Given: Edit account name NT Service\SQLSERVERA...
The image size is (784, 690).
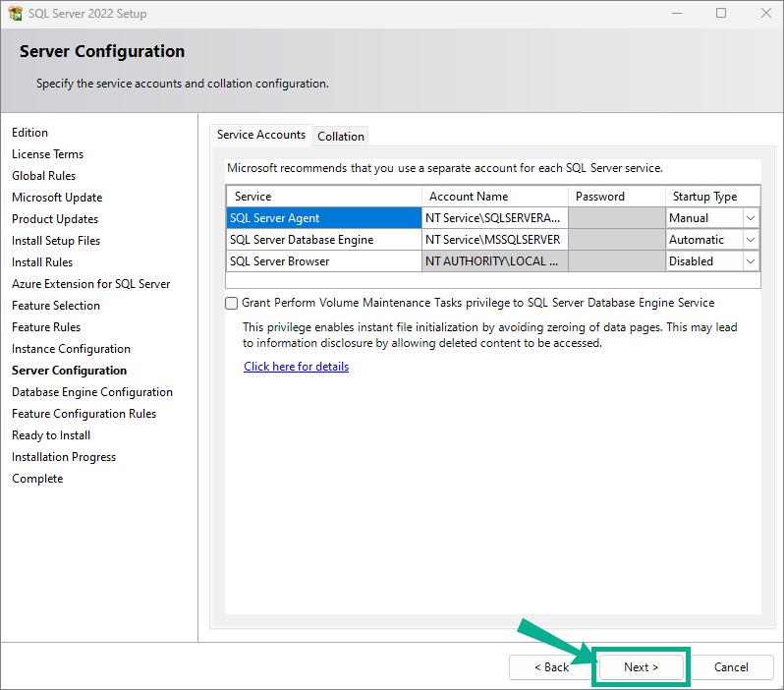Looking at the screenshot, I should pos(495,218).
